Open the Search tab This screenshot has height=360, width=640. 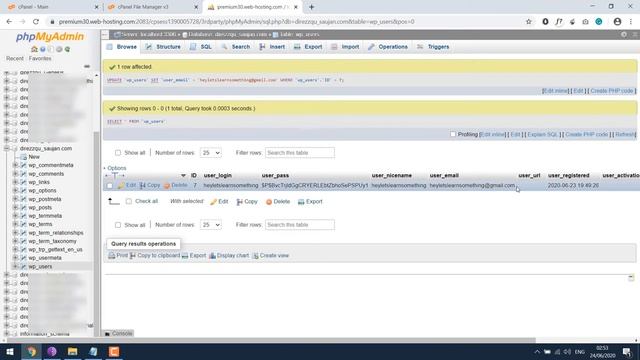(x=236, y=47)
